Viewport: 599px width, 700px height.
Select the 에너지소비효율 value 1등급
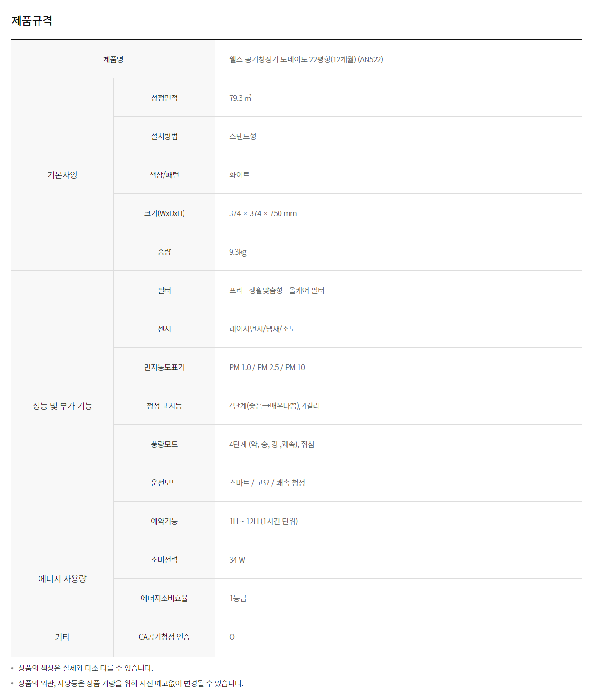238,598
